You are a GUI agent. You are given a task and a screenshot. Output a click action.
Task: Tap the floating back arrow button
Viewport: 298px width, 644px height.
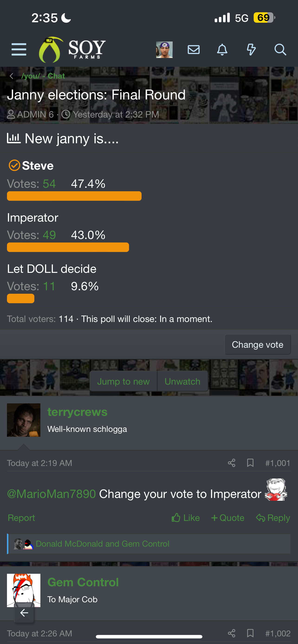tap(24, 613)
